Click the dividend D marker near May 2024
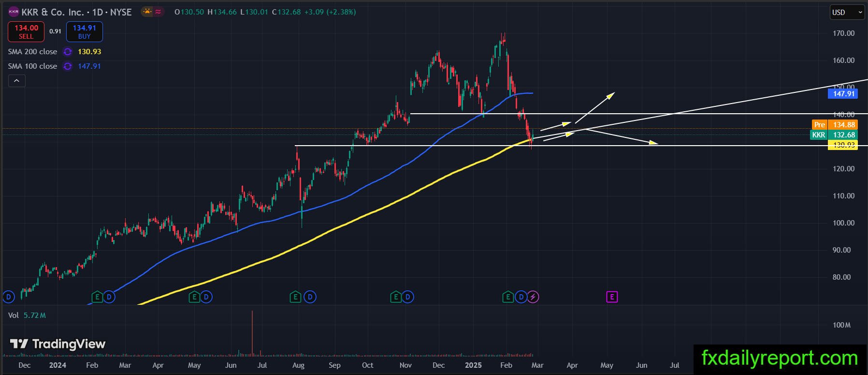Viewport: 868px width, 375px height. 206,297
